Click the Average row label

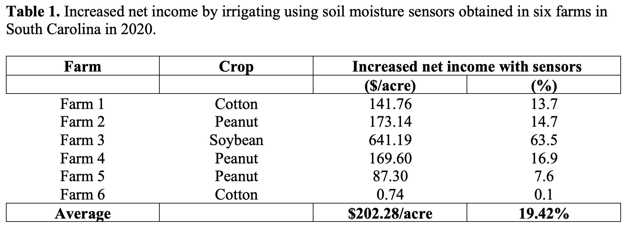[x=82, y=214]
